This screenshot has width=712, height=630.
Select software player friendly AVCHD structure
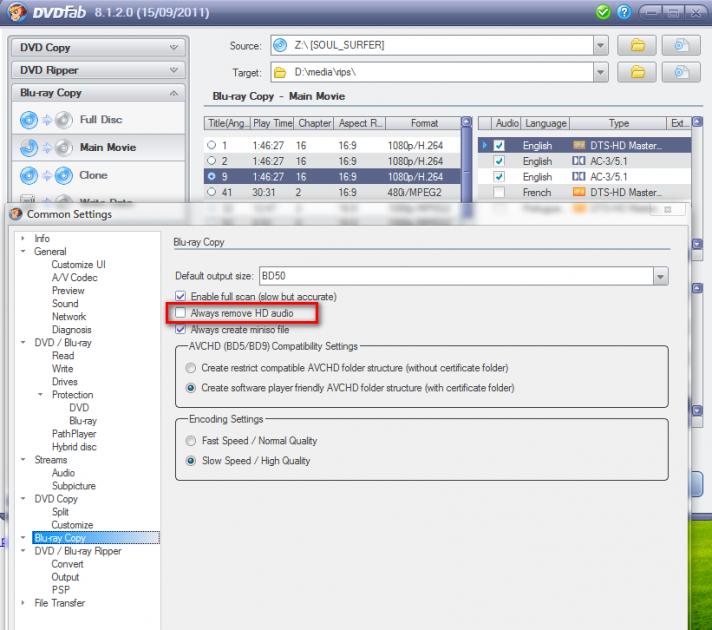point(191,388)
